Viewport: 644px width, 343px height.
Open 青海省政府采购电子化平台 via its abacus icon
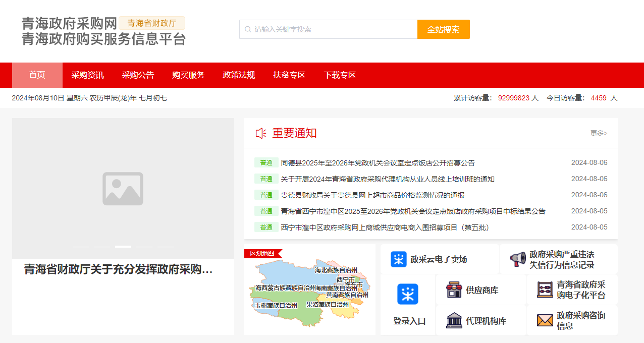(x=545, y=289)
